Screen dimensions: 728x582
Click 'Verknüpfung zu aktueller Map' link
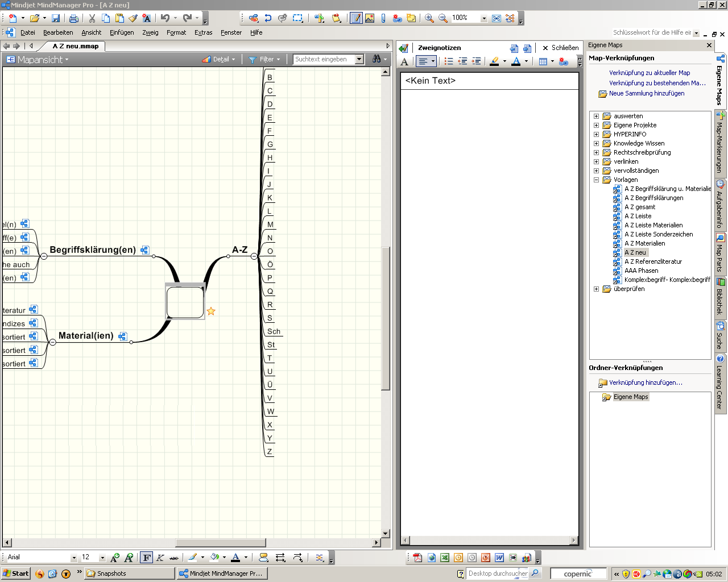[650, 73]
